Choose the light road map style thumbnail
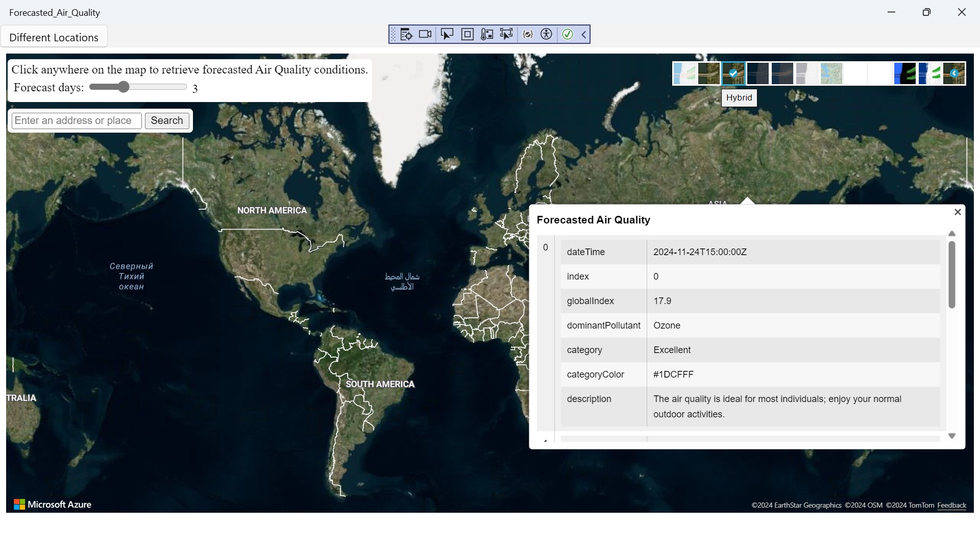The height and width of the screenshot is (551, 980). pyautogui.click(x=684, y=73)
